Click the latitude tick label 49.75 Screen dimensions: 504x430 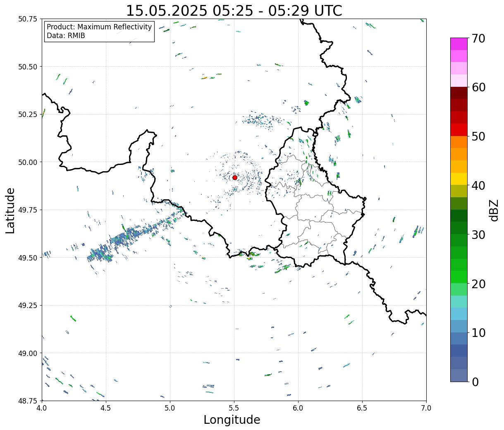[x=28, y=210]
